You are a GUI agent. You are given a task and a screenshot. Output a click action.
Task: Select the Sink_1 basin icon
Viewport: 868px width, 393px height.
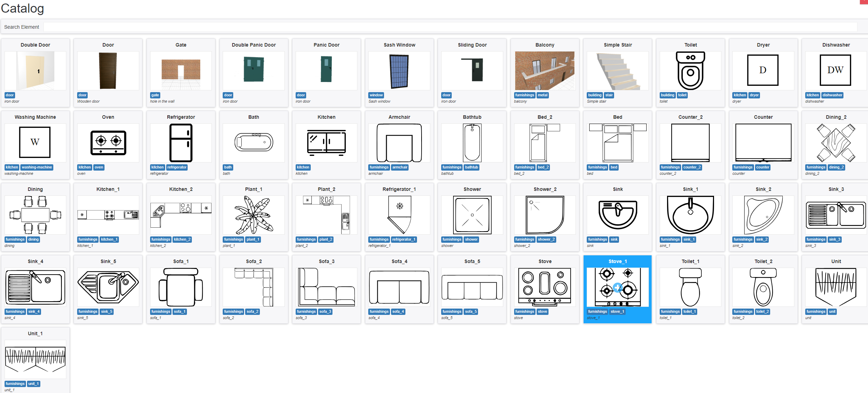pyautogui.click(x=690, y=215)
